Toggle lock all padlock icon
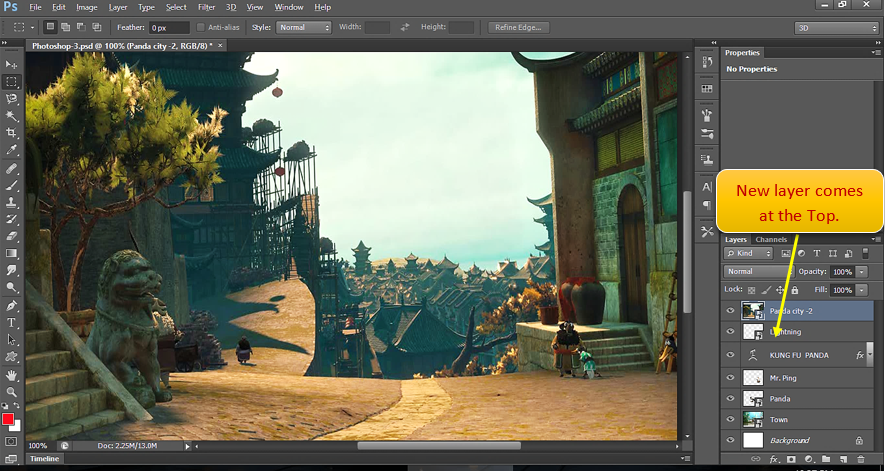Screen dimensions: 885x471 [x=795, y=290]
